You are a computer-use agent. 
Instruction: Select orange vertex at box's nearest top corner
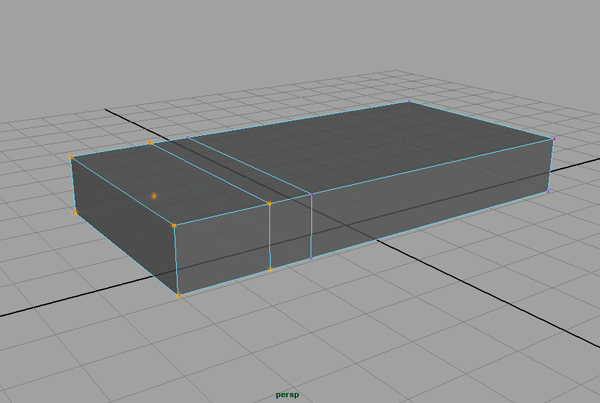click(174, 226)
